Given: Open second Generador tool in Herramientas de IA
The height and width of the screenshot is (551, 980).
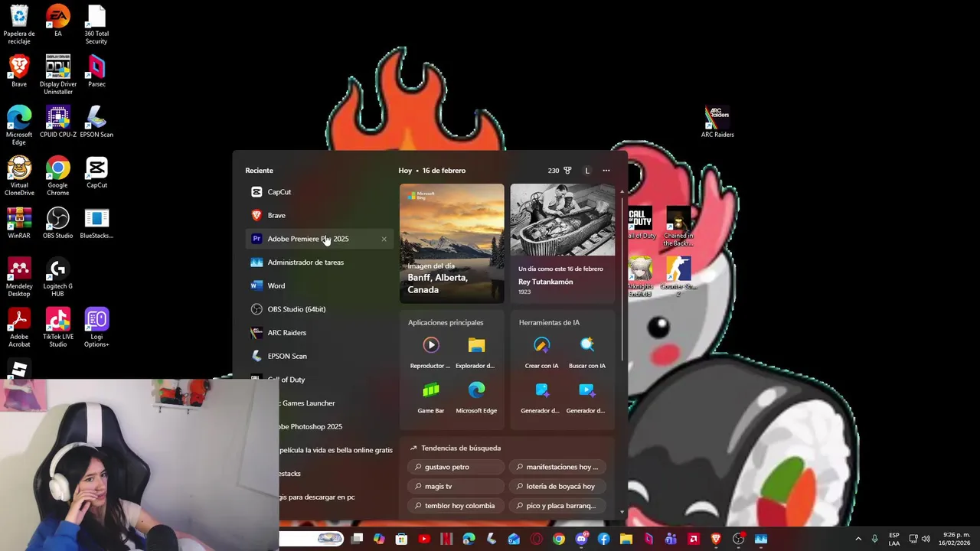Looking at the screenshot, I should tap(586, 397).
